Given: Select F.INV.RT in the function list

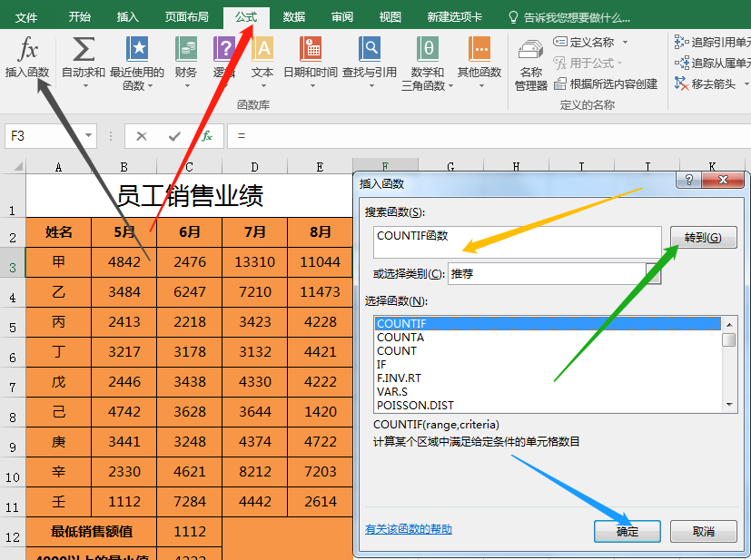Looking at the screenshot, I should tap(548, 378).
